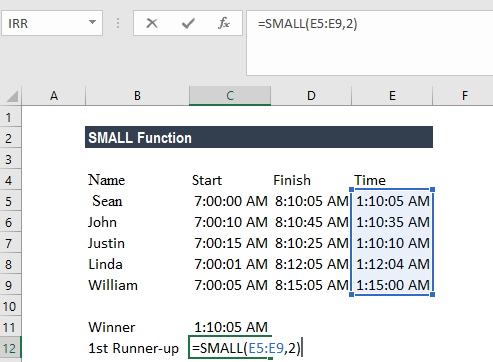This screenshot has width=493, height=362.
Task: Click the SMALL Function title cell
Action: point(259,137)
